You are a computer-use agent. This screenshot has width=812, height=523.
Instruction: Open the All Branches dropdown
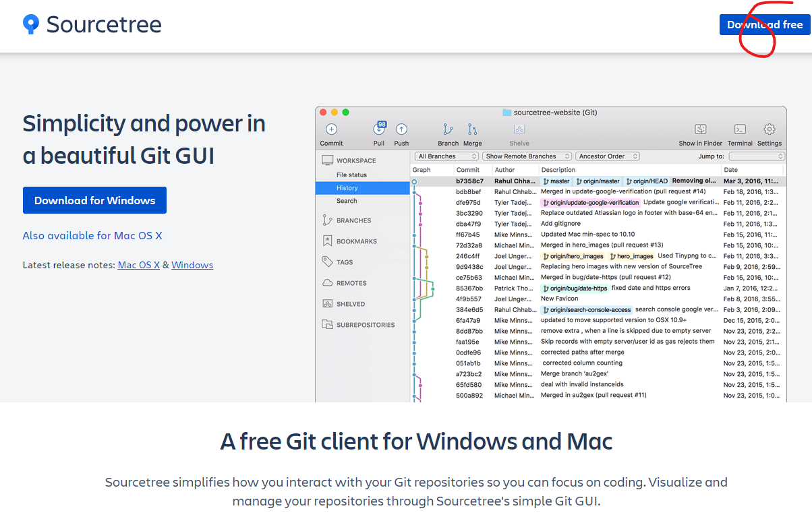446,156
